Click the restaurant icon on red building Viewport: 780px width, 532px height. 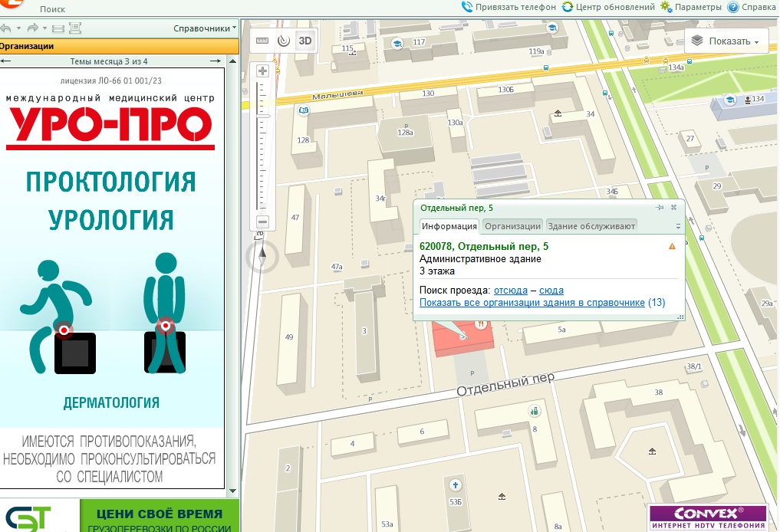pyautogui.click(x=481, y=325)
